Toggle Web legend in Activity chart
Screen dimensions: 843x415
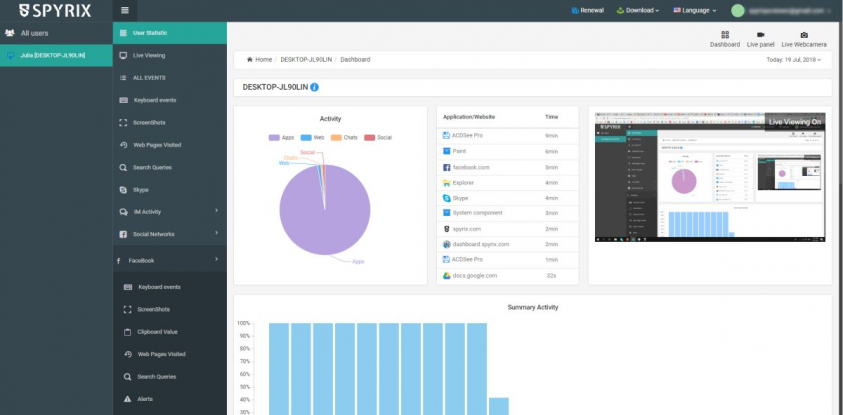pos(313,138)
